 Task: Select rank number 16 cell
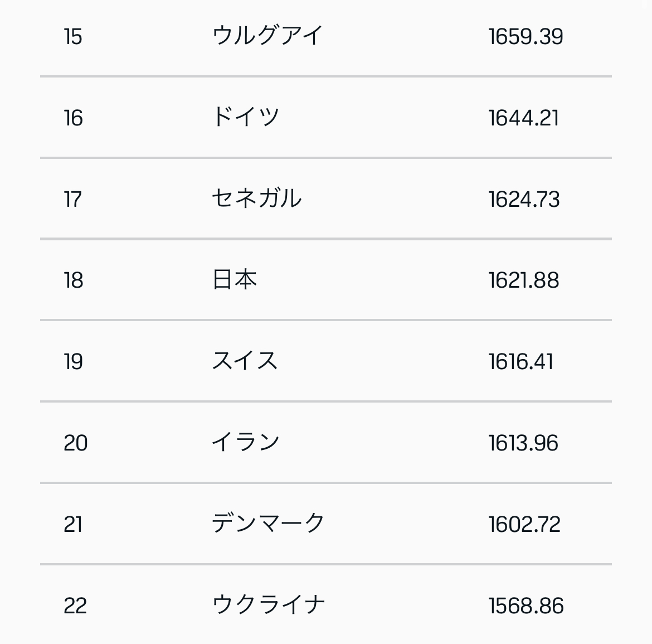pos(73,118)
